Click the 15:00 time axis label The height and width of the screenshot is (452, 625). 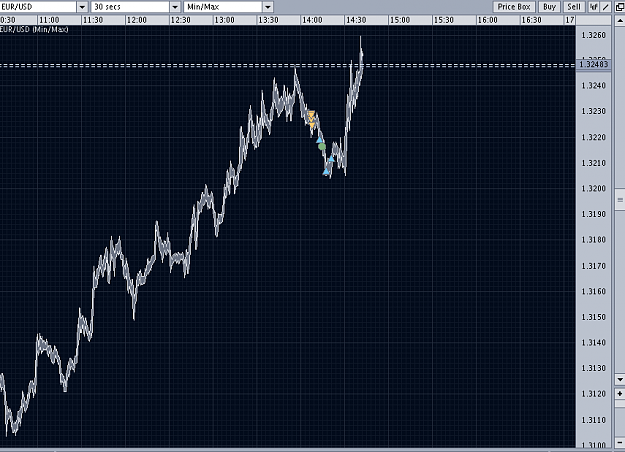pos(399,20)
